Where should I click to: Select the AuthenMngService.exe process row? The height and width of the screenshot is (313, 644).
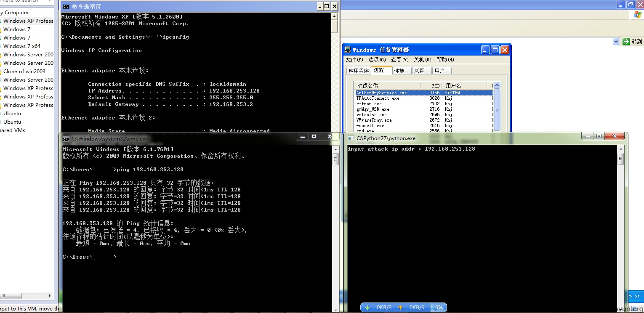424,93
